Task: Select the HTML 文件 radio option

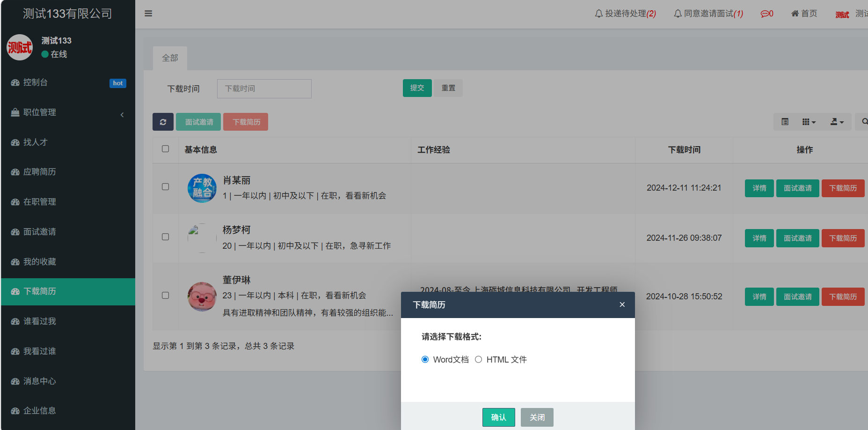Action: [478, 359]
